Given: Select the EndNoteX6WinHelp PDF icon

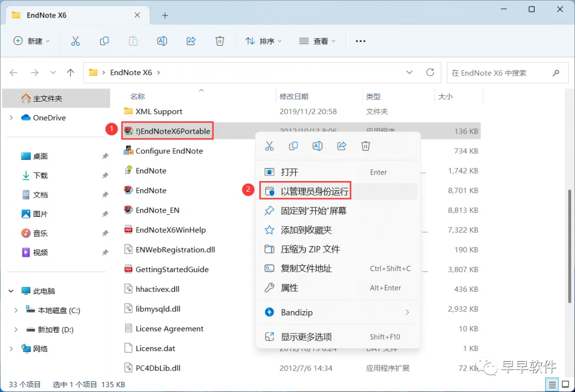Looking at the screenshot, I should [x=128, y=230].
